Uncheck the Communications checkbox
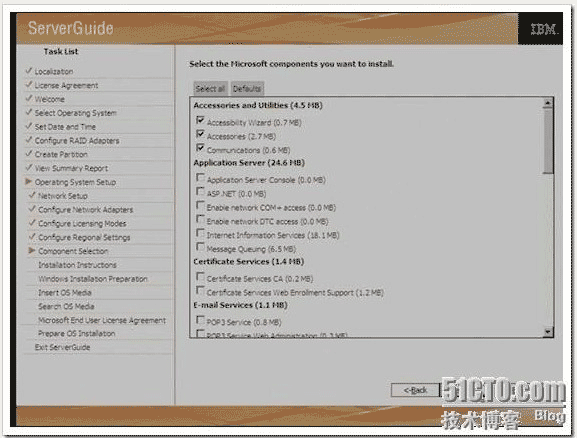Viewport: 577px width, 438px height. pyautogui.click(x=200, y=148)
